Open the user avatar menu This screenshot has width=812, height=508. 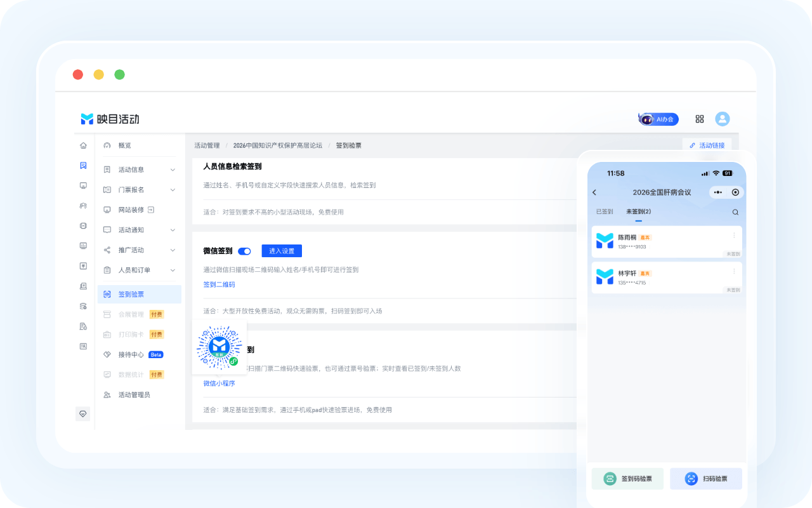(722, 119)
